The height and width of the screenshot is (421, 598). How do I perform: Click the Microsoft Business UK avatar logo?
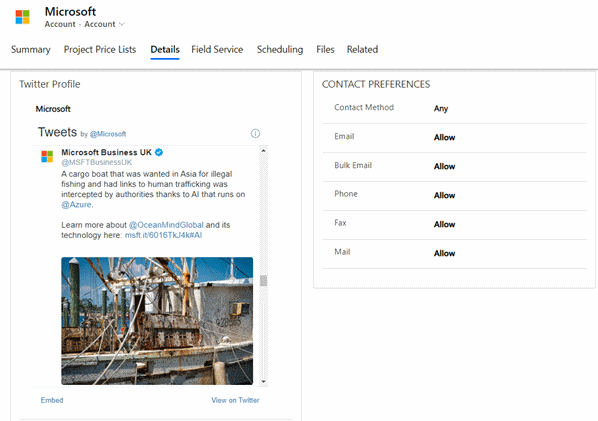(47, 156)
